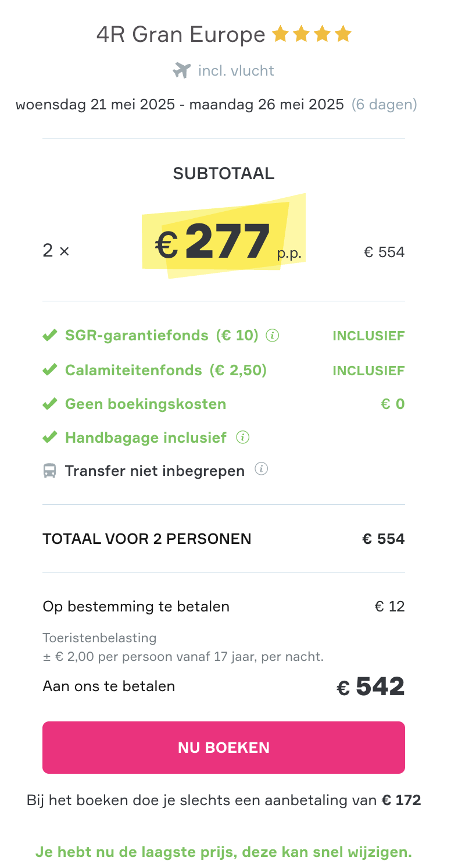Click info icon after Transfer niet inbegrepen

tap(262, 469)
